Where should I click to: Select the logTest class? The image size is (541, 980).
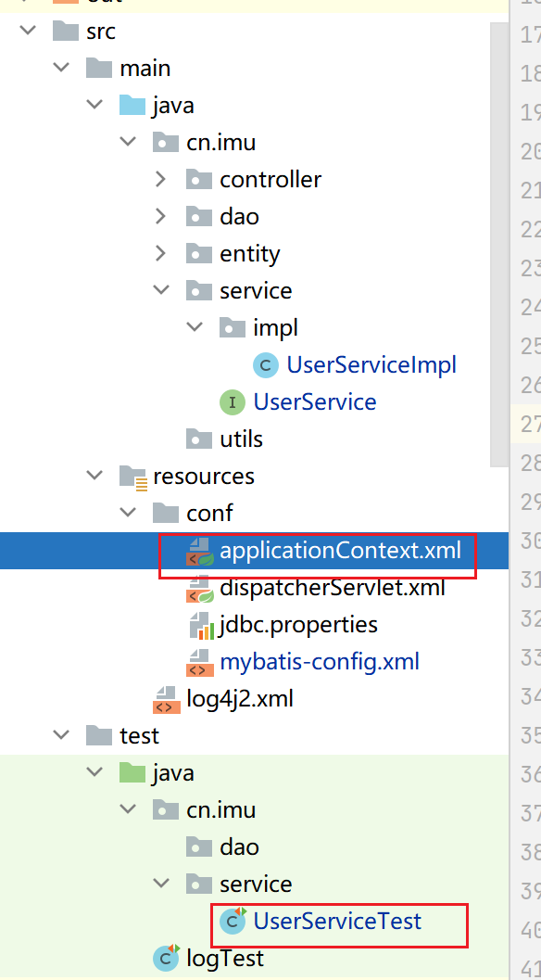click(225, 958)
